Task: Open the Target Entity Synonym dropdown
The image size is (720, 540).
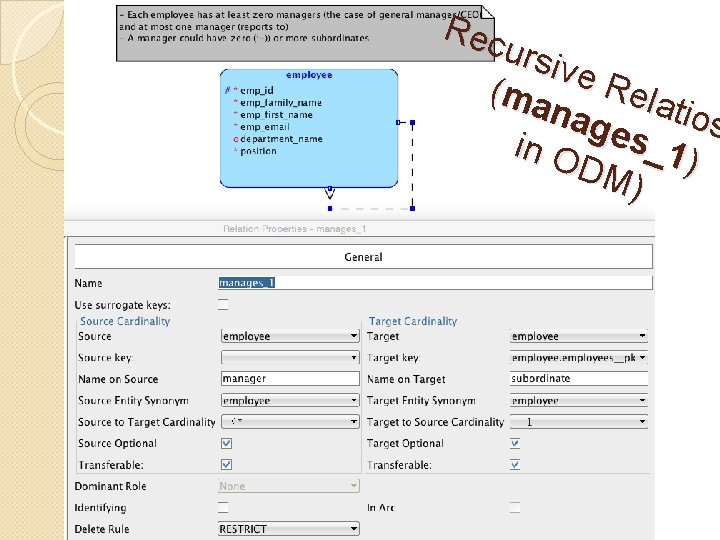Action: [579, 400]
